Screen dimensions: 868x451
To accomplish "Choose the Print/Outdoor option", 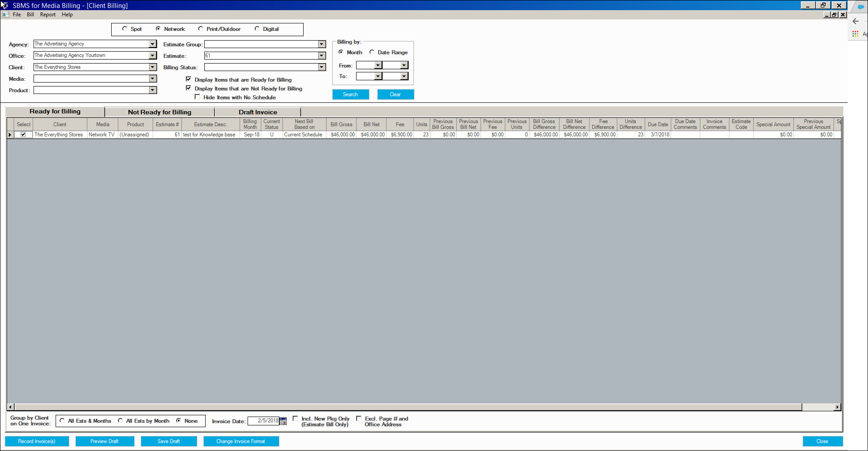I will [x=201, y=29].
